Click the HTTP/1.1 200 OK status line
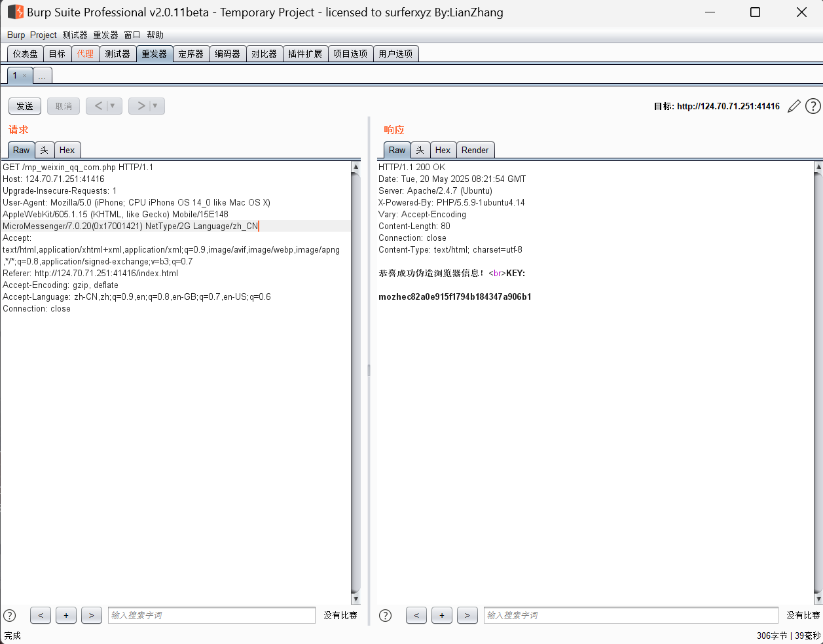Image resolution: width=823 pixels, height=644 pixels. (x=412, y=167)
